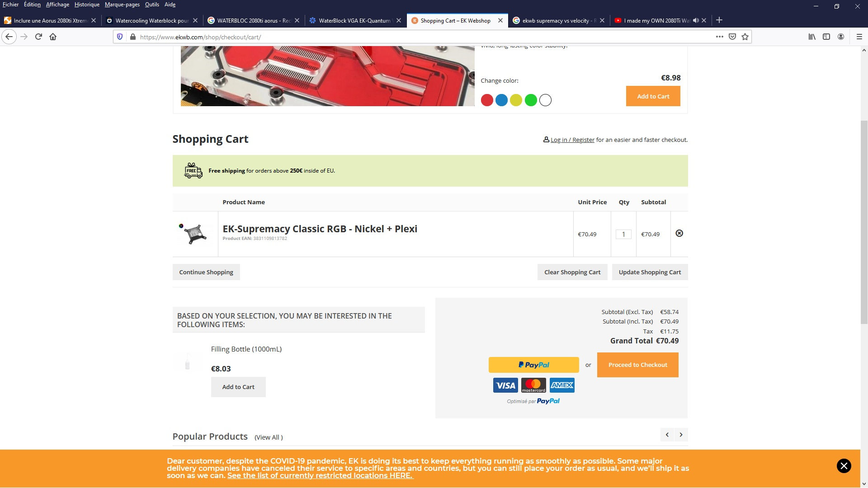Show next popular products
The image size is (868, 488).
click(x=681, y=435)
